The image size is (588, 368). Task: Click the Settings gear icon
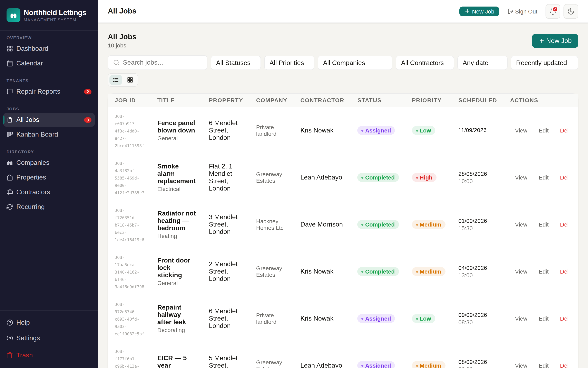click(10, 338)
